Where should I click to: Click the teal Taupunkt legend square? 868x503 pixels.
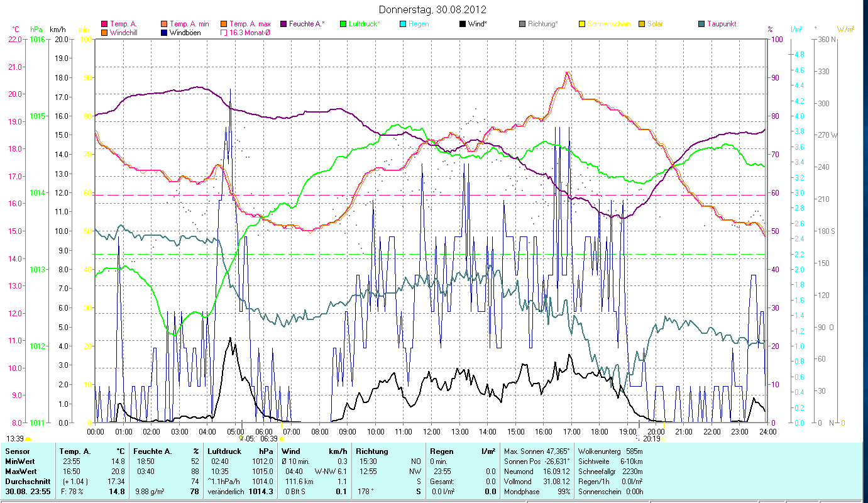click(701, 24)
